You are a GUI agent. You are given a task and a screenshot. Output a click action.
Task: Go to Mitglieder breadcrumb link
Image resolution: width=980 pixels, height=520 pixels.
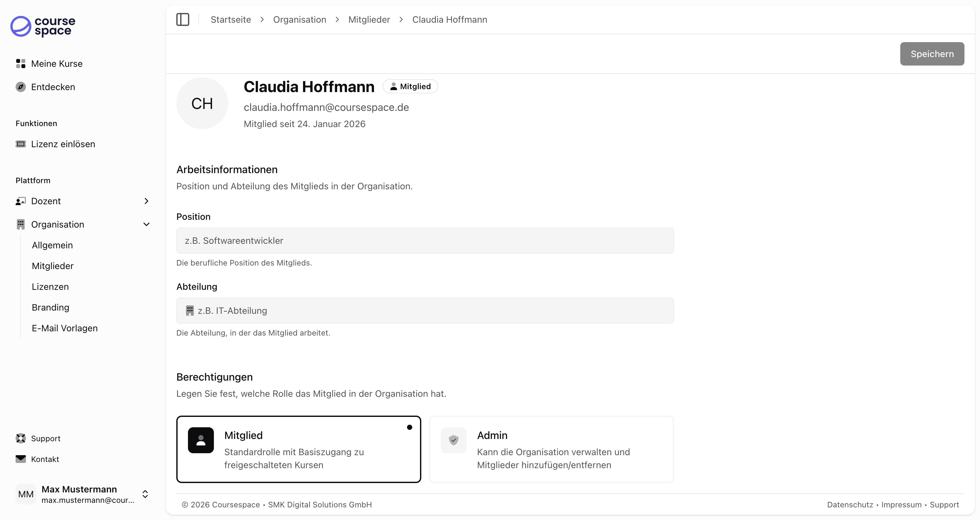click(x=369, y=19)
